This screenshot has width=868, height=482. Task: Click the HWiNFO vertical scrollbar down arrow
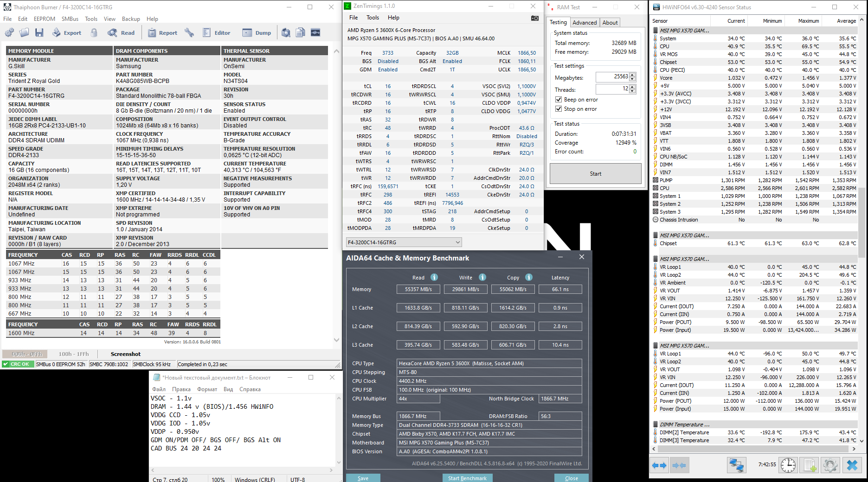862,441
